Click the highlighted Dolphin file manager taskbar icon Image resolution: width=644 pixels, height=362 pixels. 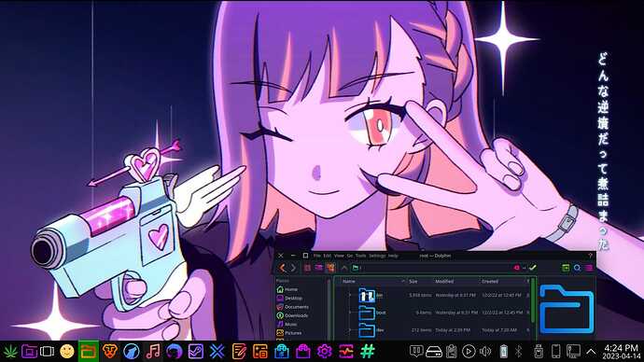click(89, 352)
